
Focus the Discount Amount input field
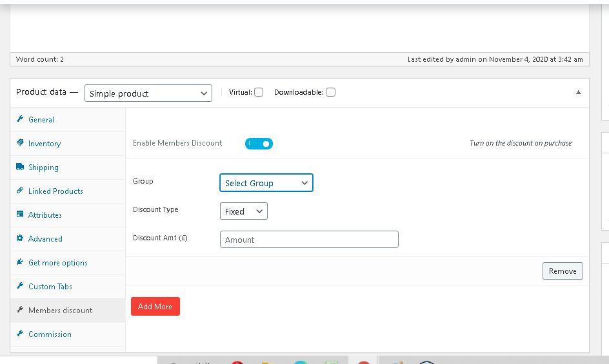(309, 240)
